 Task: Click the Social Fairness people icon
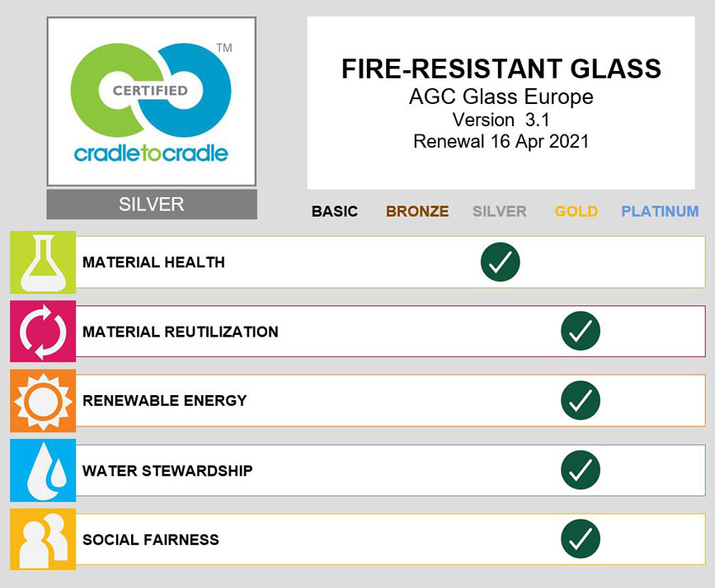point(43,539)
